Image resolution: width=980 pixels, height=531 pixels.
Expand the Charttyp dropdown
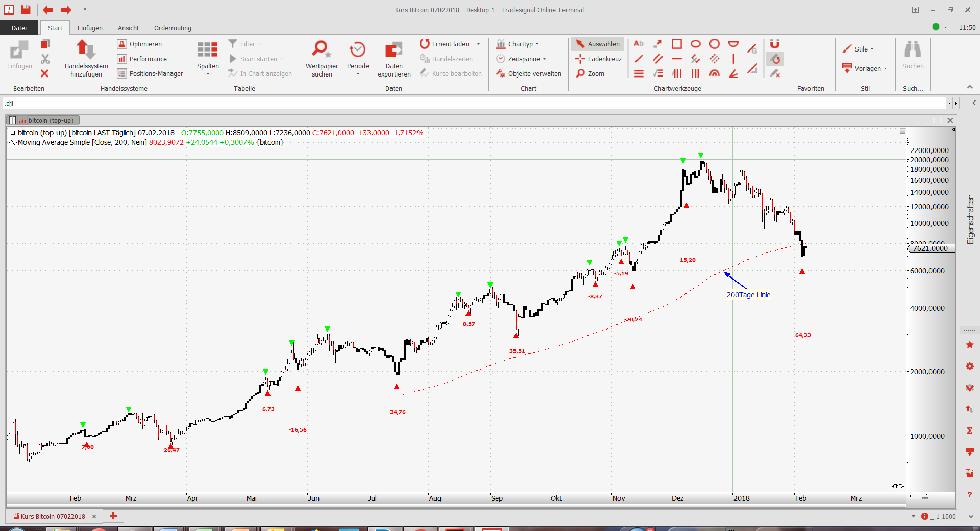pyautogui.click(x=518, y=44)
